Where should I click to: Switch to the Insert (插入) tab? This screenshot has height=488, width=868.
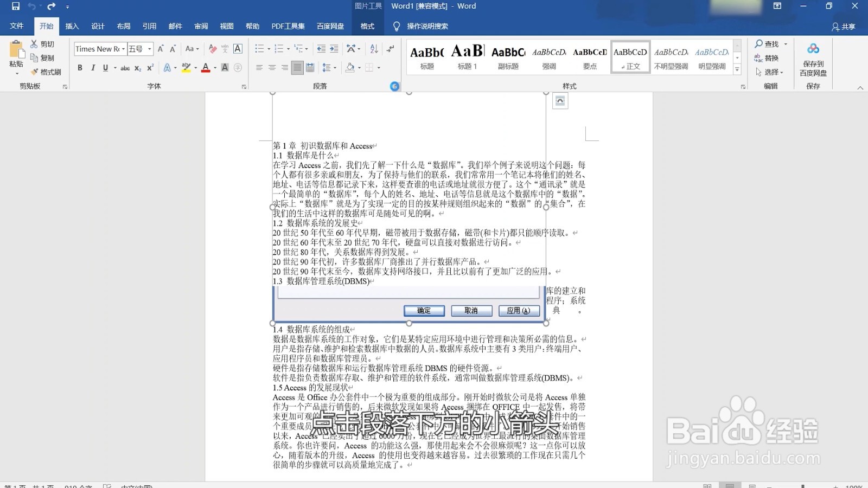click(72, 26)
